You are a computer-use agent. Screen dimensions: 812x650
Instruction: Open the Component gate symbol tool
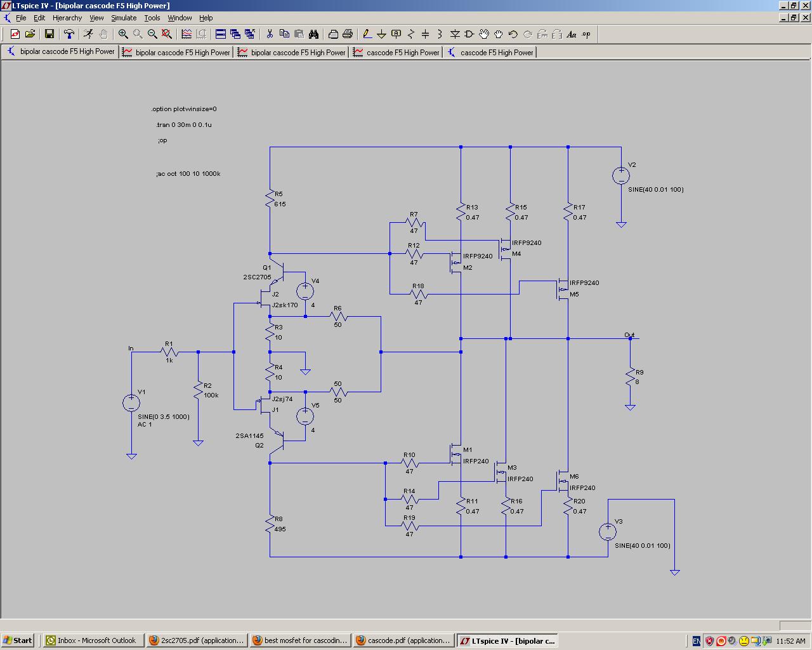tap(469, 34)
